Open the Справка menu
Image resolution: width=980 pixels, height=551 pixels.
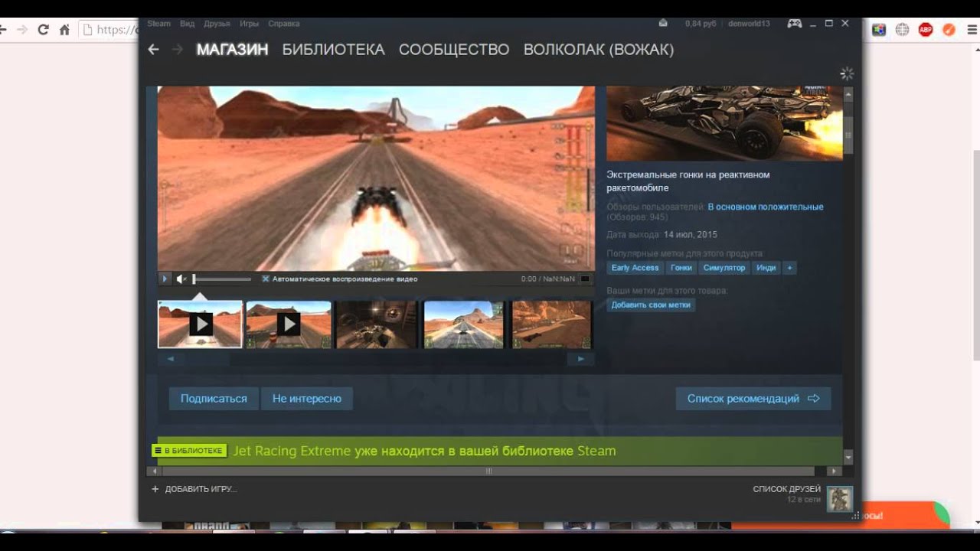[x=284, y=24]
